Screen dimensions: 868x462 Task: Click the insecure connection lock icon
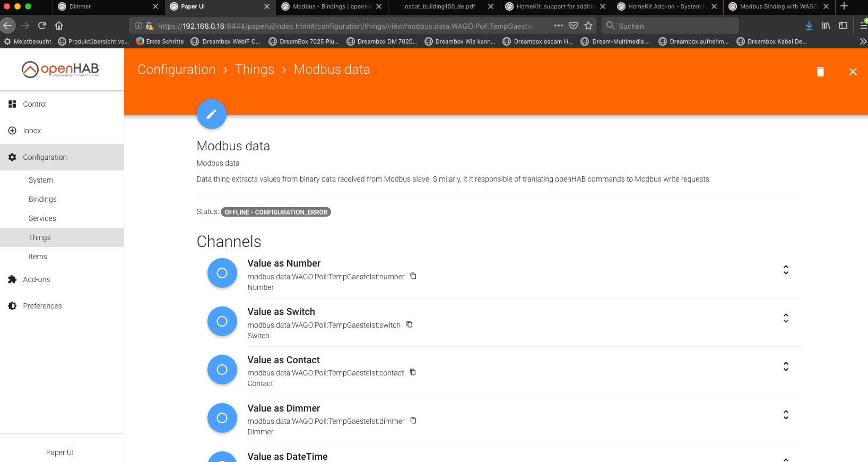(x=150, y=25)
